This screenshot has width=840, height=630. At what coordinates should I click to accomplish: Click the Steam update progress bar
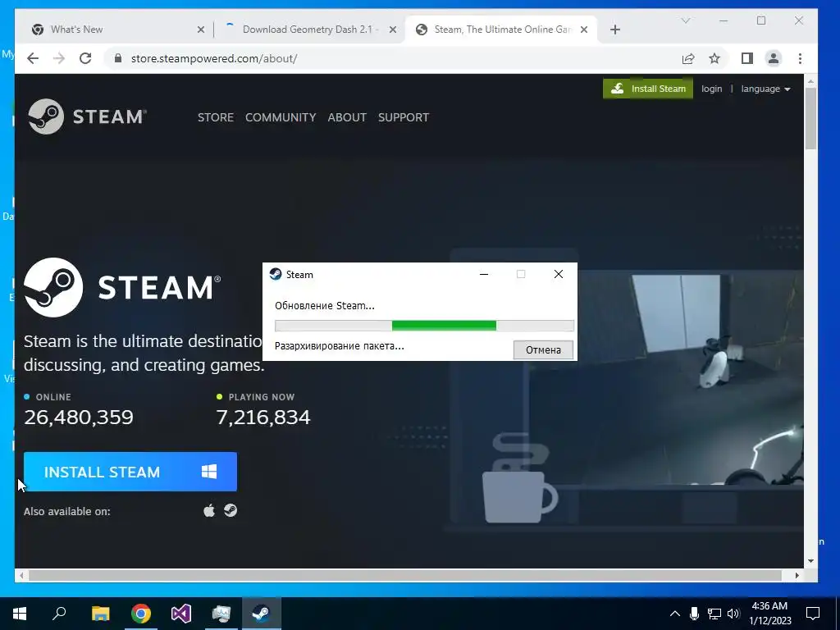(424, 325)
